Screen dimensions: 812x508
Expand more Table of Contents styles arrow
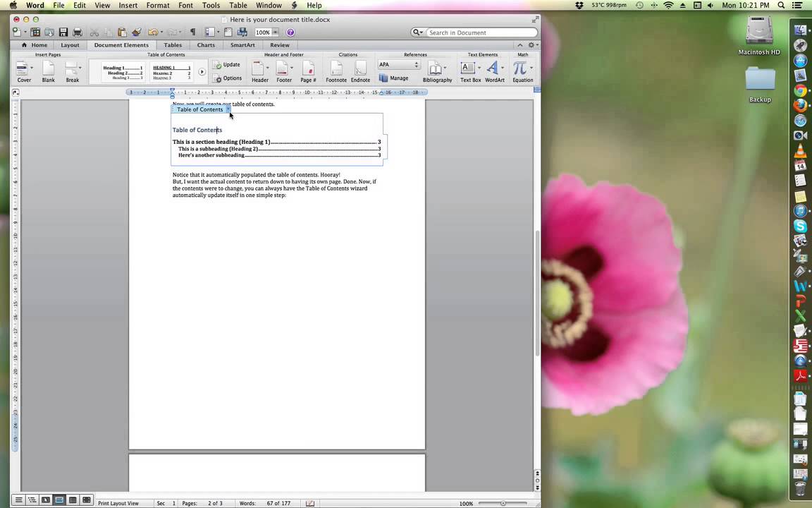coord(202,72)
